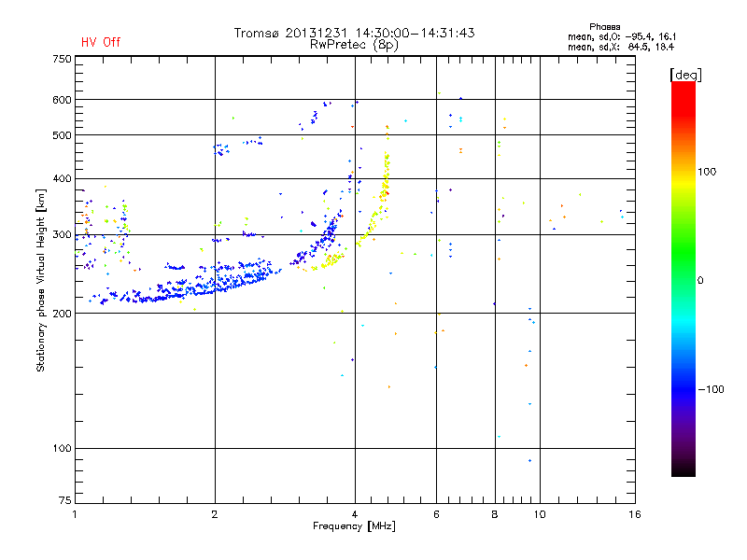
Task: Click the y-axis label '500'
Action: click(62, 135)
